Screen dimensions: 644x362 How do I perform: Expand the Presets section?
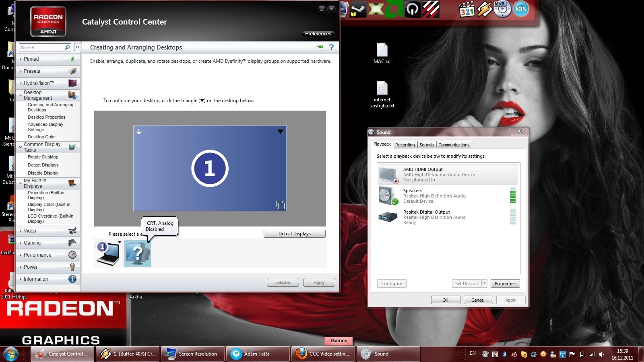click(x=21, y=71)
